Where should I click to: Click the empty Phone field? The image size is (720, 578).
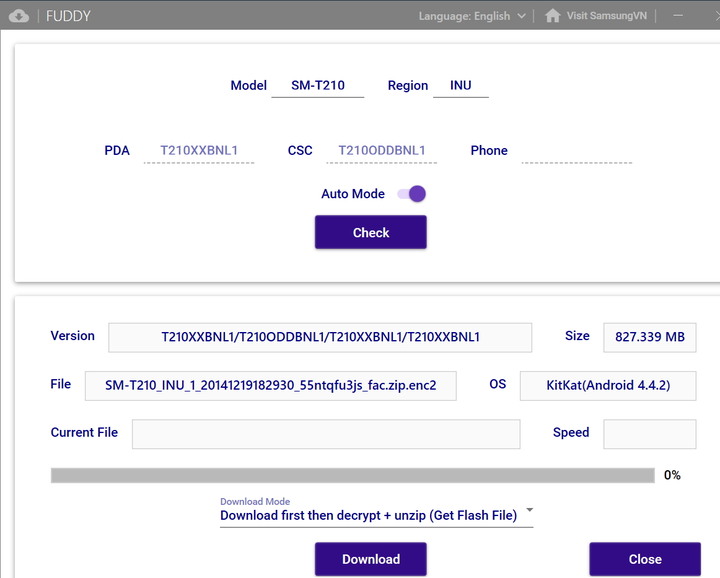[x=577, y=151]
